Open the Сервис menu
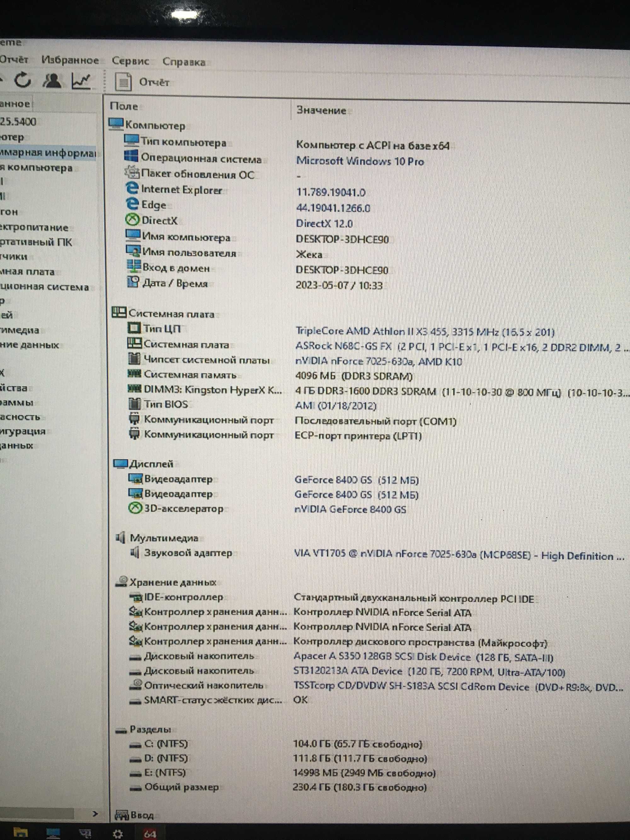Screen dimensions: 630x840 (130, 61)
